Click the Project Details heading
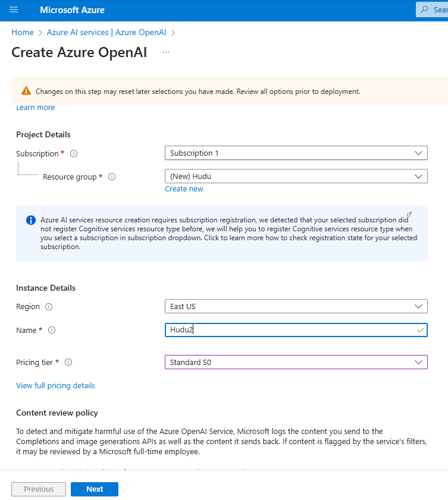The image size is (448, 500). 43,134
